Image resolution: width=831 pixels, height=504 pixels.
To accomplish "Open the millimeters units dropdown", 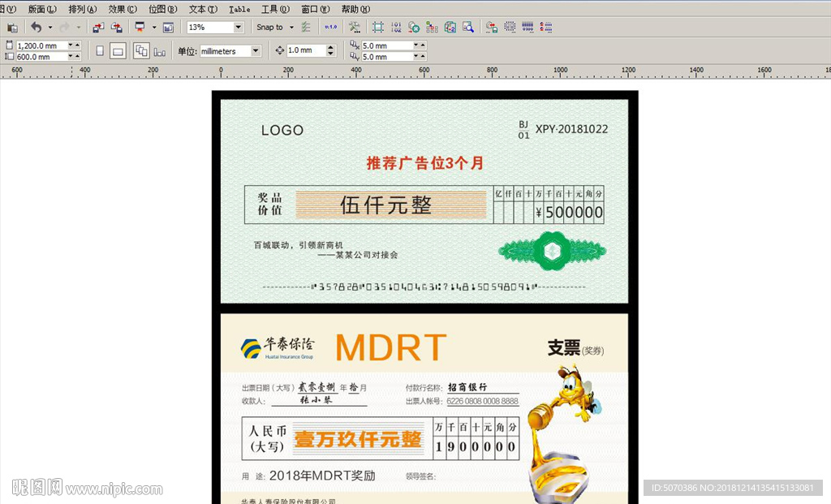I will pyautogui.click(x=256, y=51).
